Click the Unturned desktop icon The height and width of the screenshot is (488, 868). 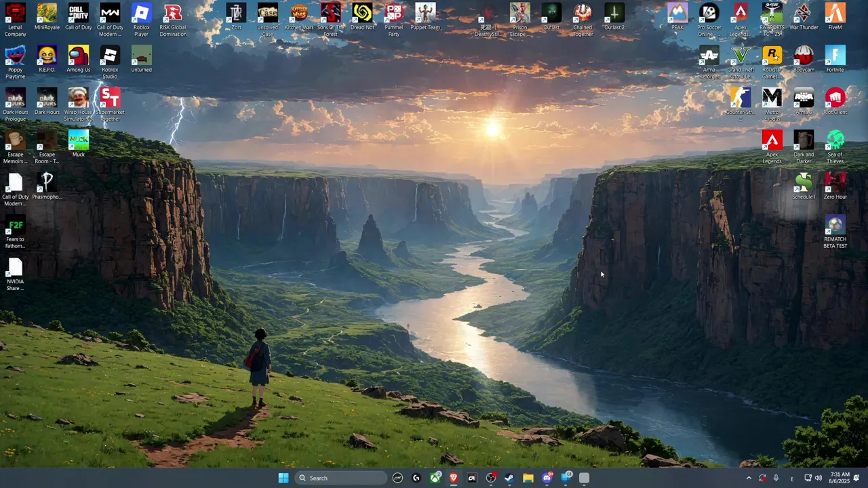141,59
